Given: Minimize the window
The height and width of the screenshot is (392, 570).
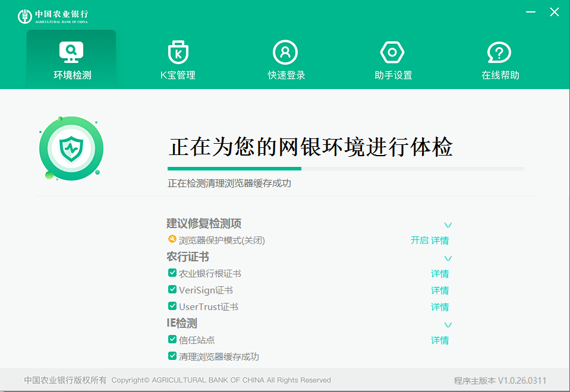Looking at the screenshot, I should click(531, 12).
